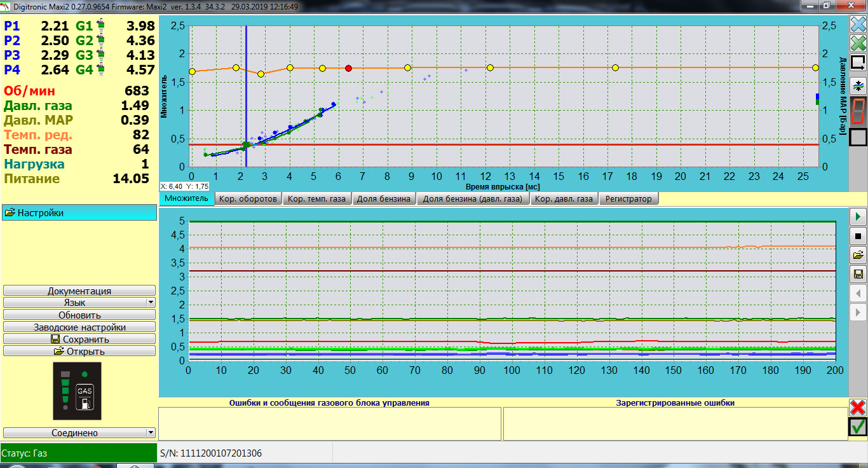Click the gas level LED indicator image
This screenshot has width=868, height=468.
click(64, 390)
